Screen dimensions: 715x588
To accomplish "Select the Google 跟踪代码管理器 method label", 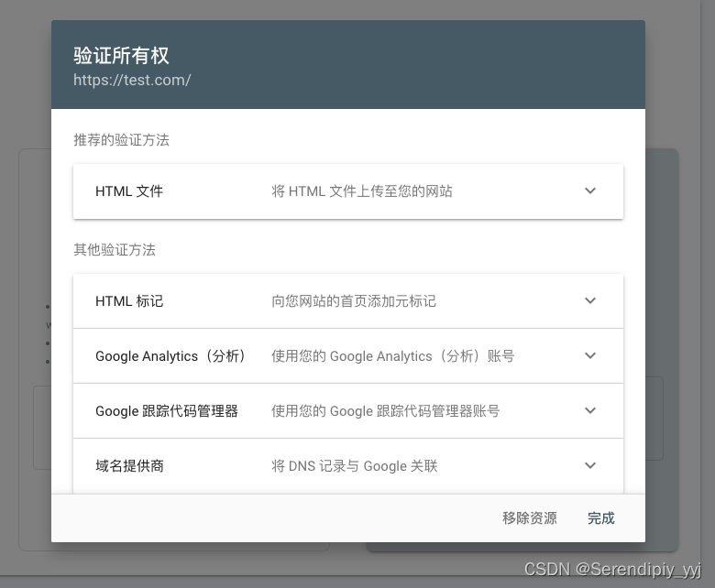I will point(167,411).
